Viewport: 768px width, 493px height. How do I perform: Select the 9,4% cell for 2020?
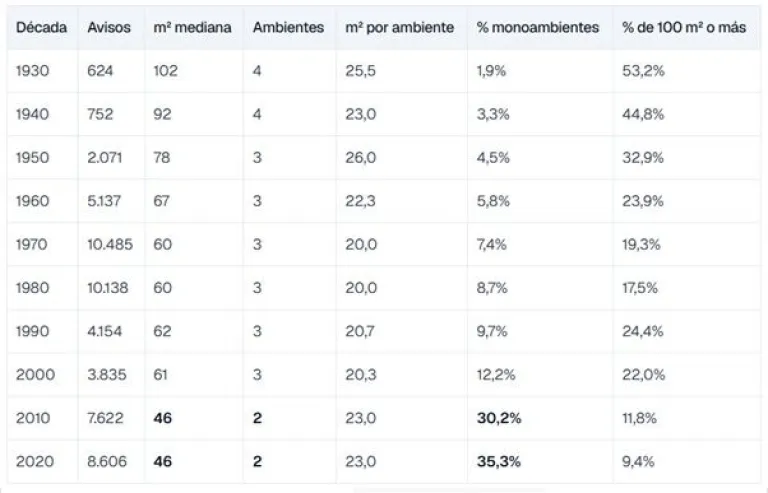click(x=638, y=461)
